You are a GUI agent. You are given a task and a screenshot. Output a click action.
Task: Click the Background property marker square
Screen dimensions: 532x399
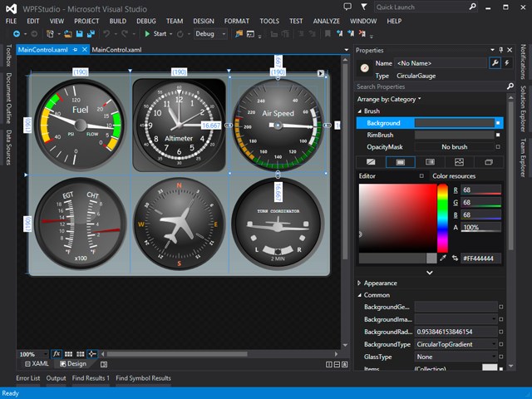pyautogui.click(x=498, y=123)
